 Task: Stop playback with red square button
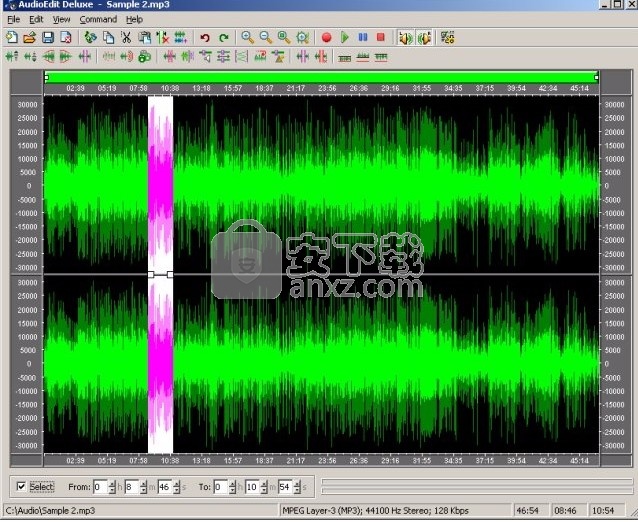[x=381, y=37]
